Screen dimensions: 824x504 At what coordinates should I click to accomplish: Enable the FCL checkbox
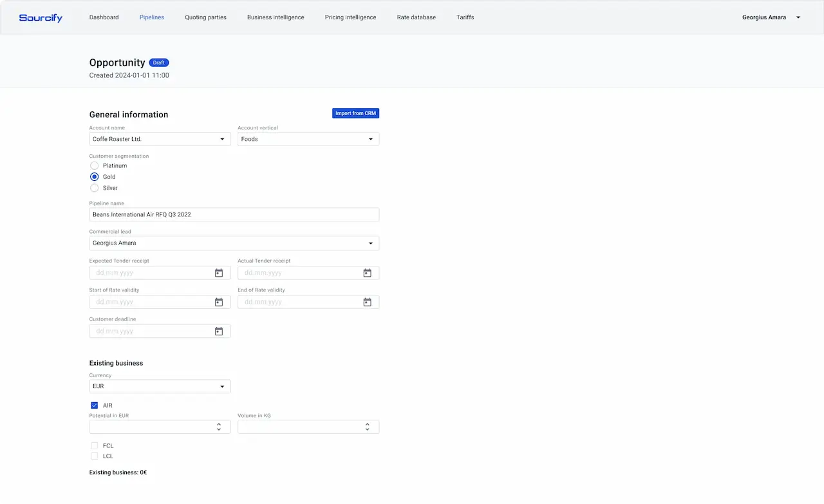94,445
